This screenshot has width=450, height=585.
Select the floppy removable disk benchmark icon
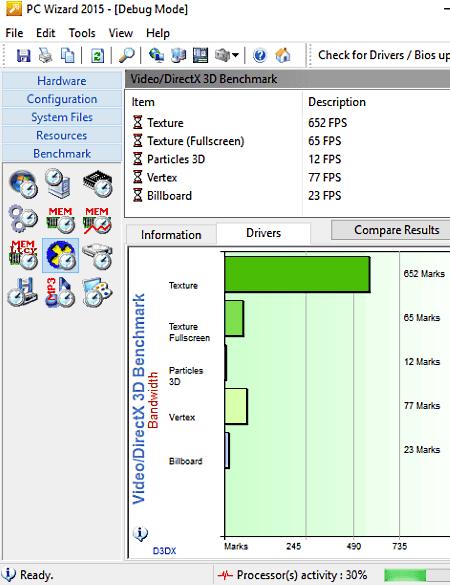23,292
